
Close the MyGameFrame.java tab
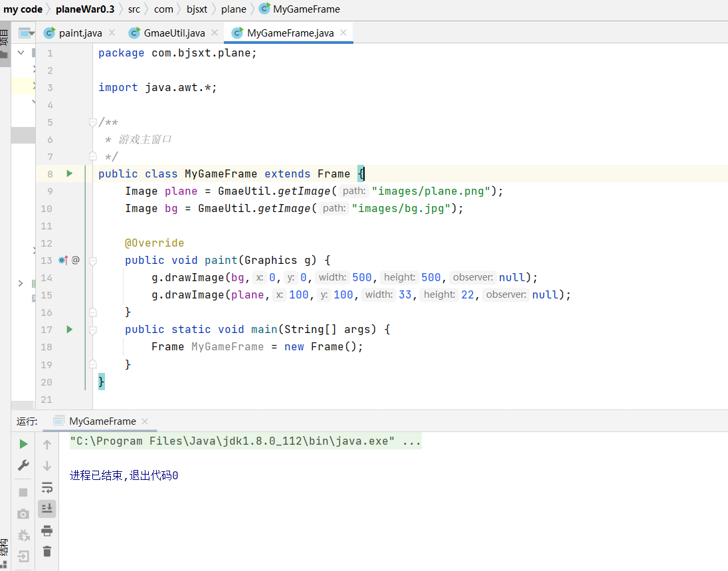343,33
